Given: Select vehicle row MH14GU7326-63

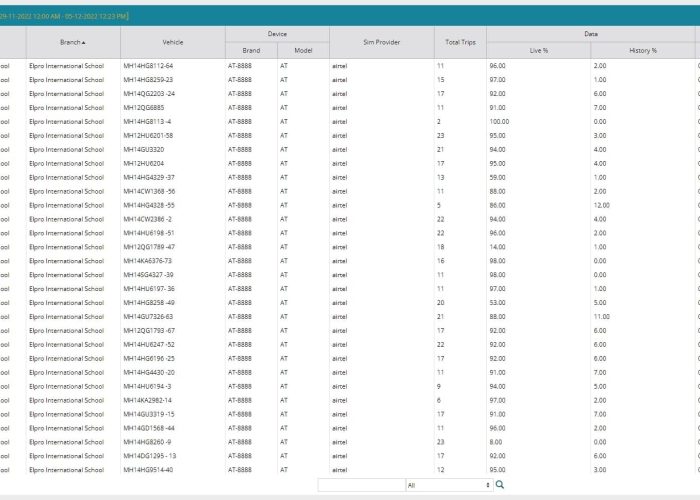Looking at the screenshot, I should tap(148, 316).
